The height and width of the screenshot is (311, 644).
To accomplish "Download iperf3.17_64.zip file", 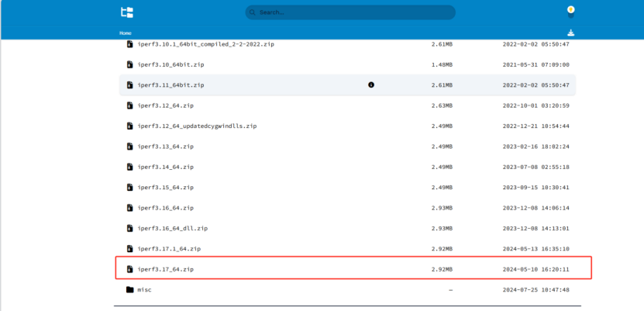I will coord(166,269).
